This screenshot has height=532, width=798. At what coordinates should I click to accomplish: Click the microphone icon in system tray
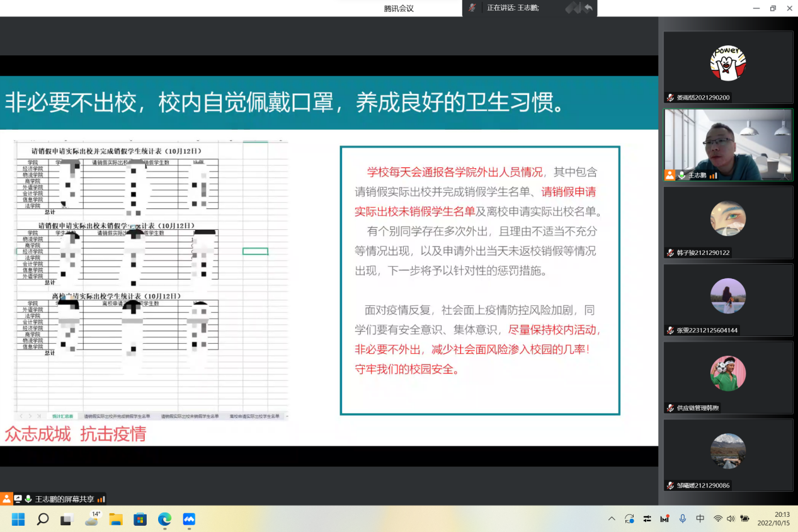[683, 519]
